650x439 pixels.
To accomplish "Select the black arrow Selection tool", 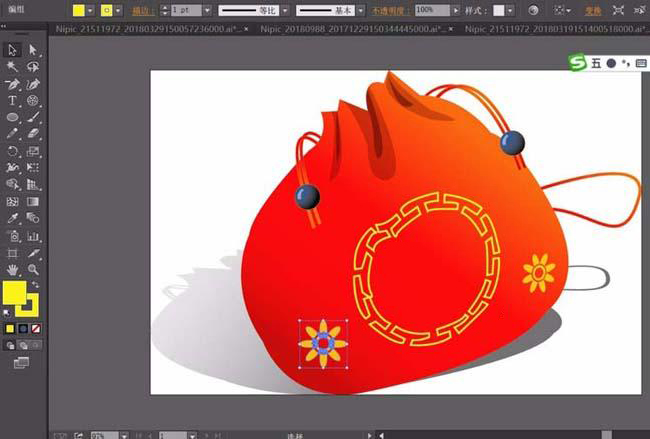I will (x=13, y=50).
